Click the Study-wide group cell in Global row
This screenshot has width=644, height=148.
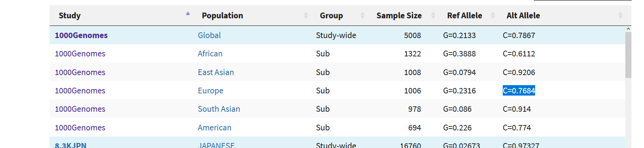336,35
